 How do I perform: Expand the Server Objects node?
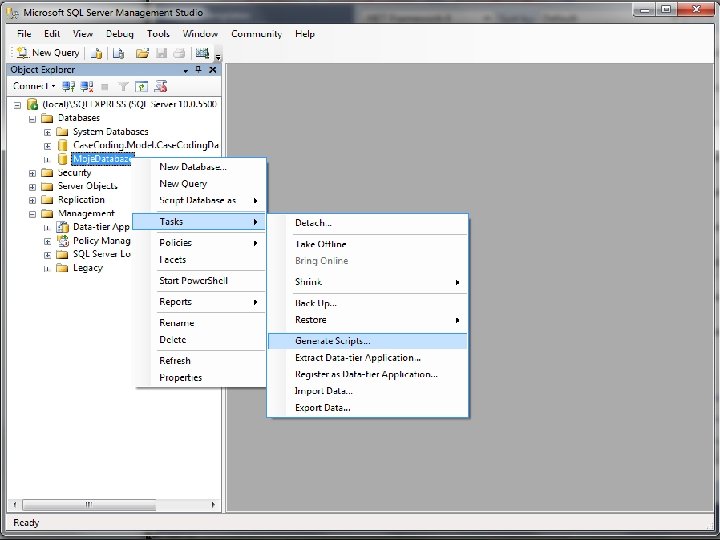pos(32,187)
